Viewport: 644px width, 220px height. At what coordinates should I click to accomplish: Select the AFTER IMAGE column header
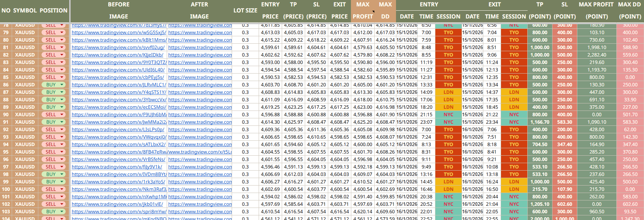click(x=199, y=10)
